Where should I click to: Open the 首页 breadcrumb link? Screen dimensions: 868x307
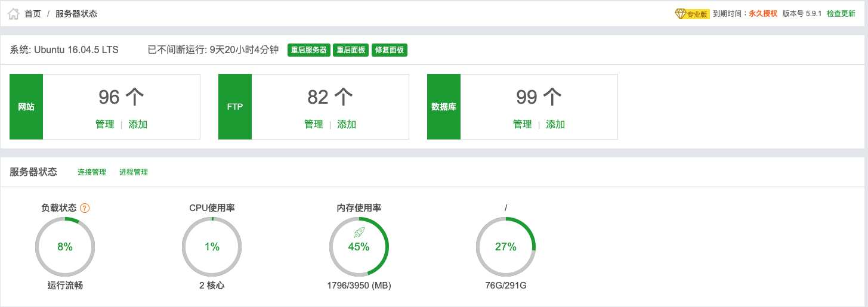tap(33, 14)
